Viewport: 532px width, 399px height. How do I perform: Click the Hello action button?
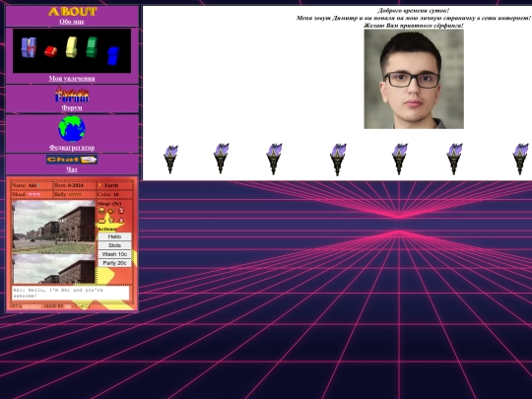tap(114, 236)
